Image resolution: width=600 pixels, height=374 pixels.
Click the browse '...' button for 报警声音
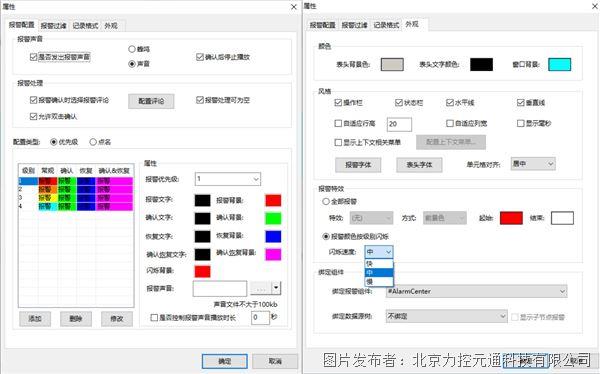pos(261,288)
